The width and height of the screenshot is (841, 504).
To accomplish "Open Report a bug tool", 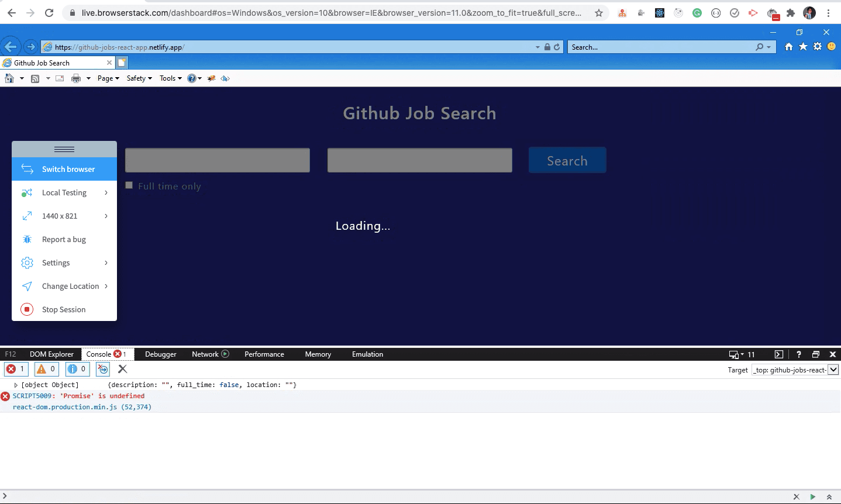I will click(x=64, y=239).
